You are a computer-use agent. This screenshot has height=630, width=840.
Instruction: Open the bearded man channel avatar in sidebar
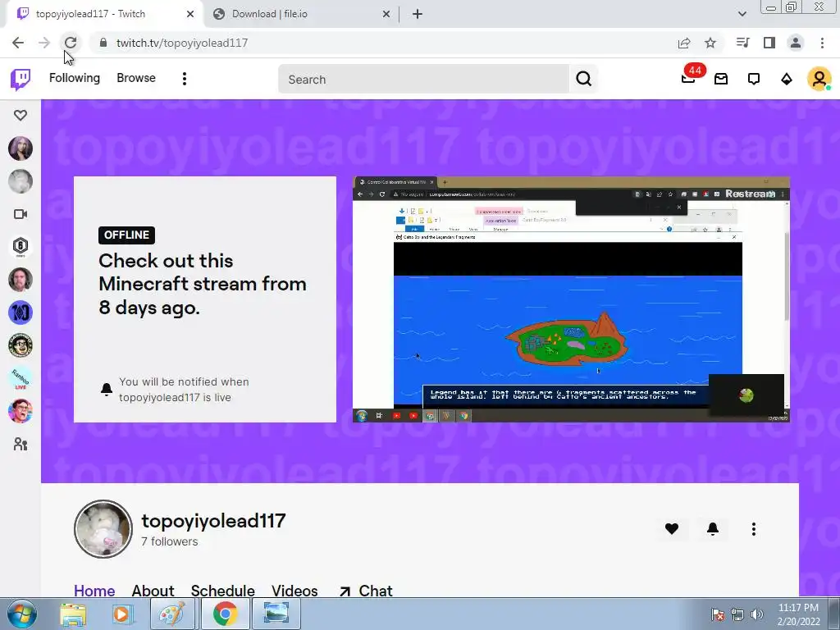coord(21,280)
